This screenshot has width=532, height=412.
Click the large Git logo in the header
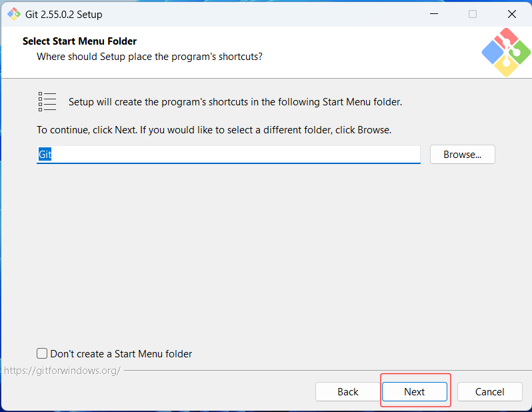click(506, 52)
